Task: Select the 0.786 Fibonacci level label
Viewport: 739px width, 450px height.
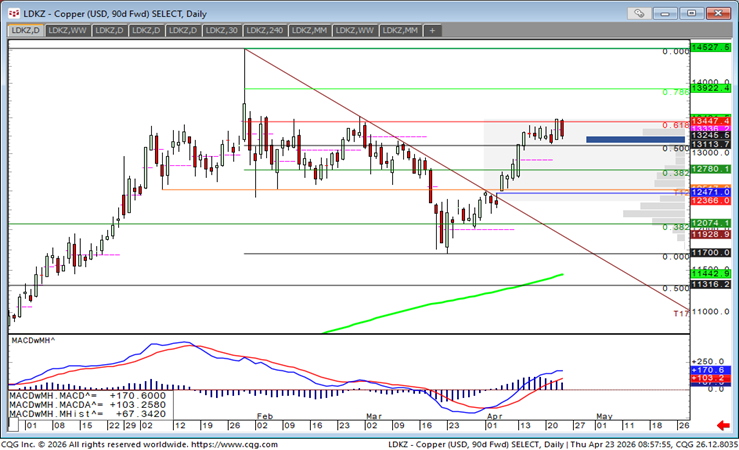Action: click(x=676, y=91)
